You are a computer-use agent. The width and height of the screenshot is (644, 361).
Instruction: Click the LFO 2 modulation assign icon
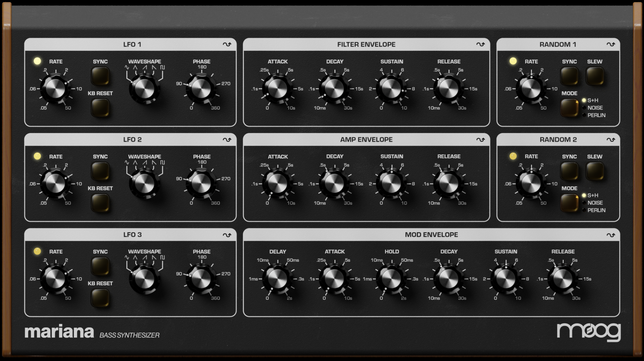(x=227, y=140)
